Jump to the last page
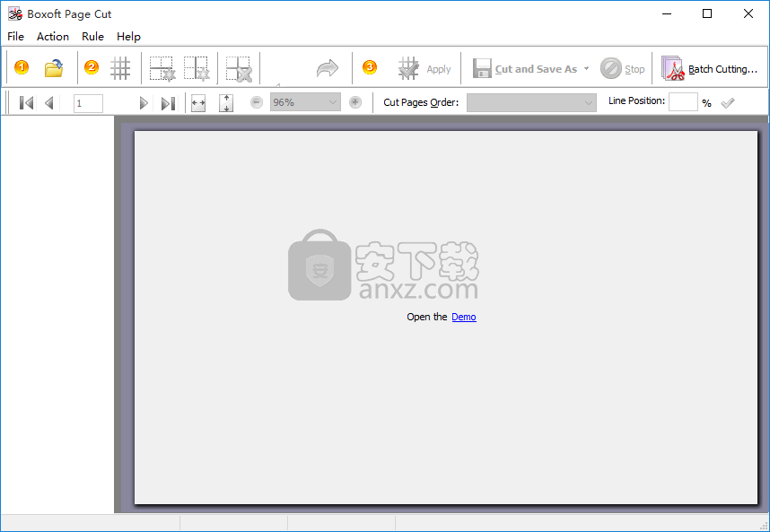The image size is (770, 532). pos(168,102)
